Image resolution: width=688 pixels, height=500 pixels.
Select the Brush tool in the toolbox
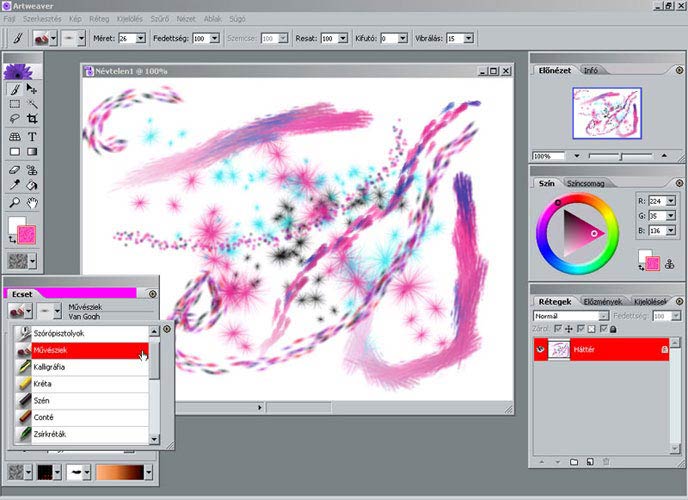(x=14, y=88)
